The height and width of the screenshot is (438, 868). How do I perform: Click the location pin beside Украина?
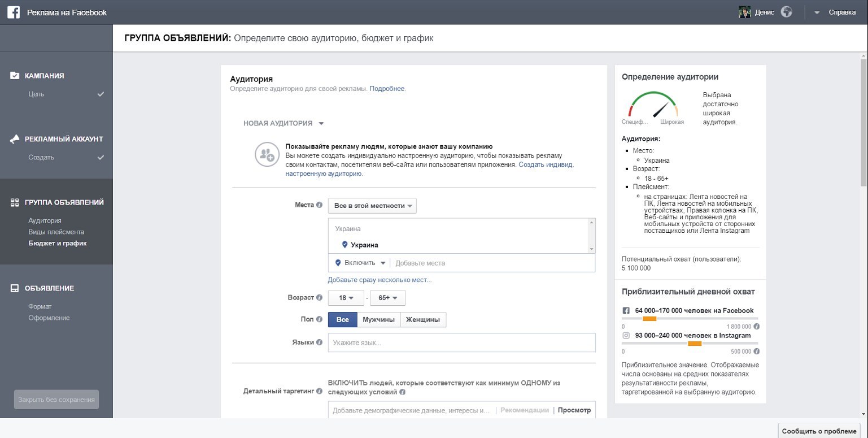345,245
